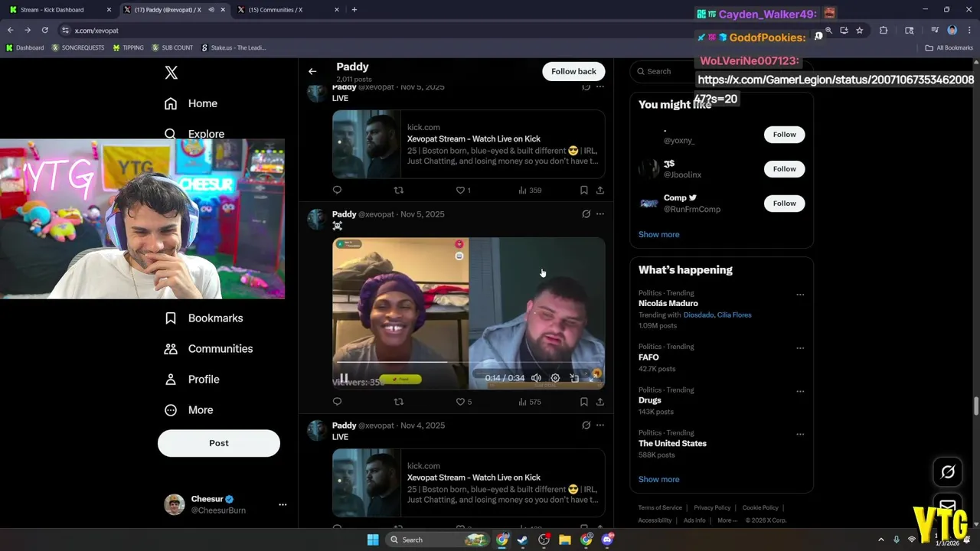980x551 pixels.
Task: Expand the video to fullscreen
Action: 593,378
